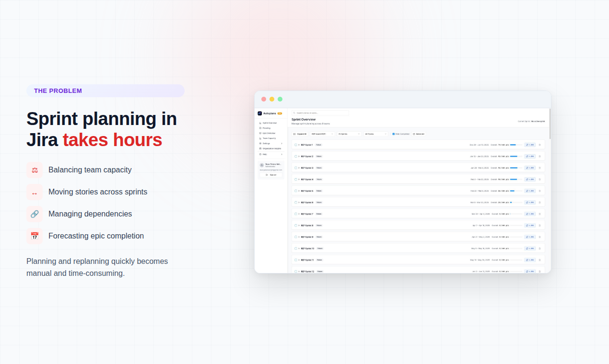Click the trash icon for REP Sprint 5
Viewport: 609px width, 364px height.
tap(539, 191)
